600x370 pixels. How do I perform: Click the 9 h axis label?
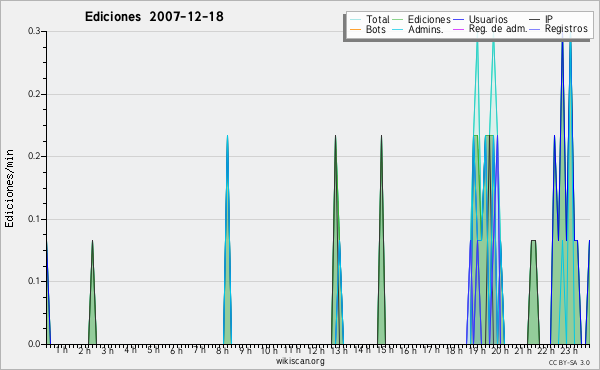click(246, 350)
